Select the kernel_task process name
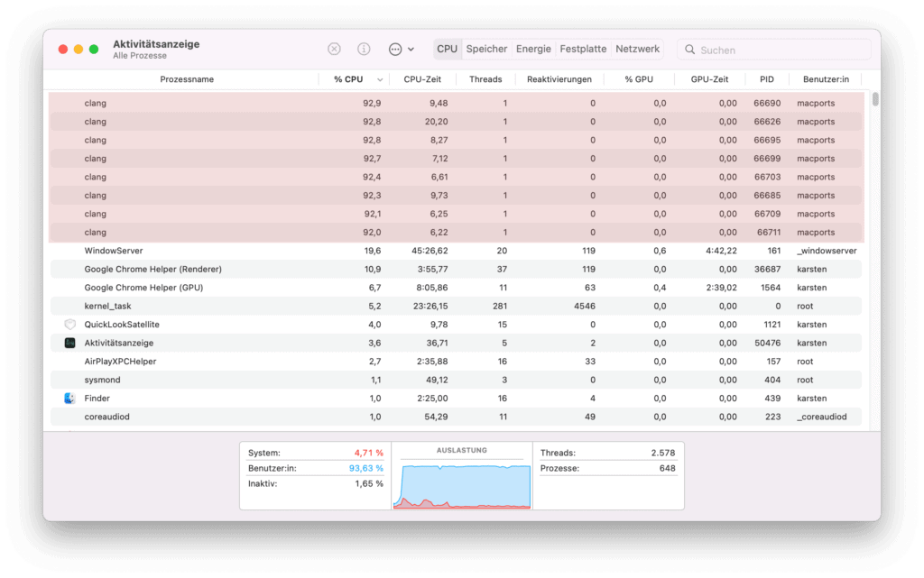Screen dimensions: 924x578 pyautogui.click(x=107, y=306)
